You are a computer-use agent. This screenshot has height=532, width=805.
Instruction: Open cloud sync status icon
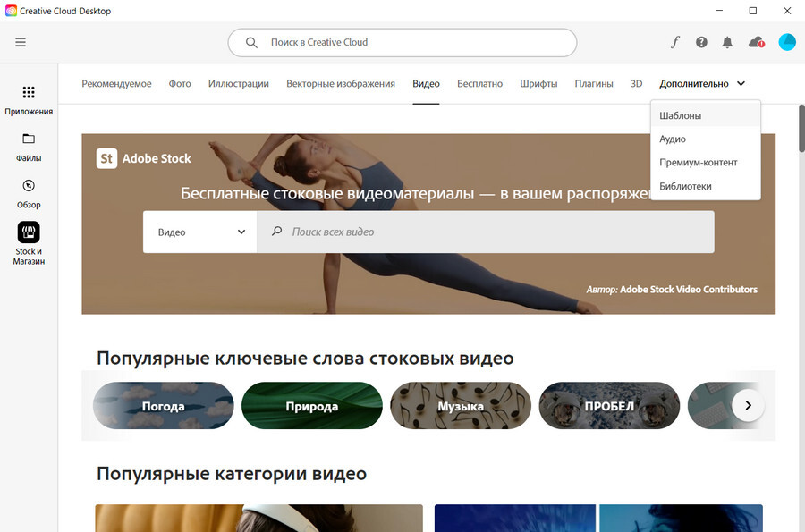[x=756, y=42]
